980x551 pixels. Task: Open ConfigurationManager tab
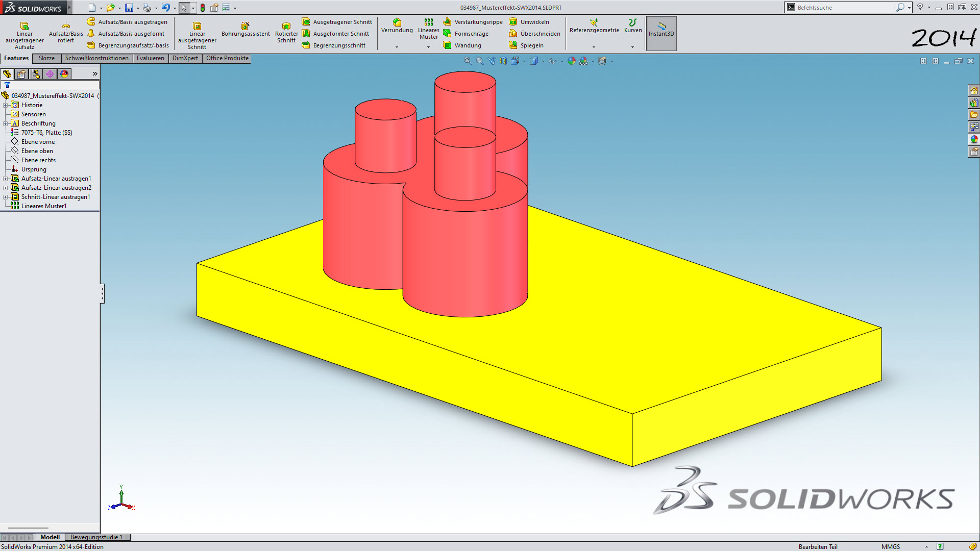click(36, 74)
